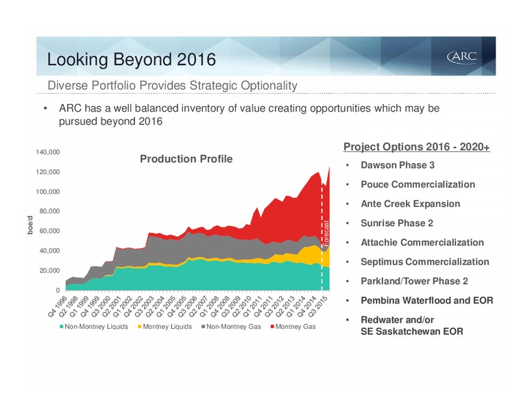Click the 'Dawson Phase 3' bullet
Screen dimensions: 532x411
[398, 165]
